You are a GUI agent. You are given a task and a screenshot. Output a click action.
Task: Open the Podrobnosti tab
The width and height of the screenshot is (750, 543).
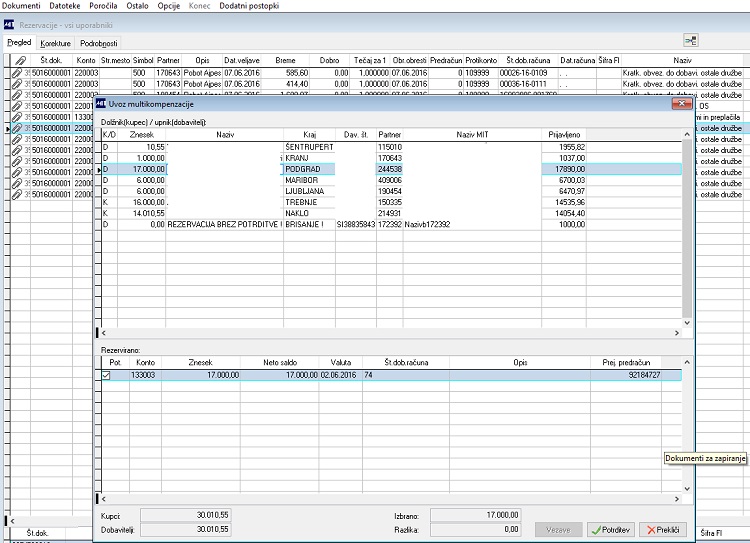pos(99,43)
